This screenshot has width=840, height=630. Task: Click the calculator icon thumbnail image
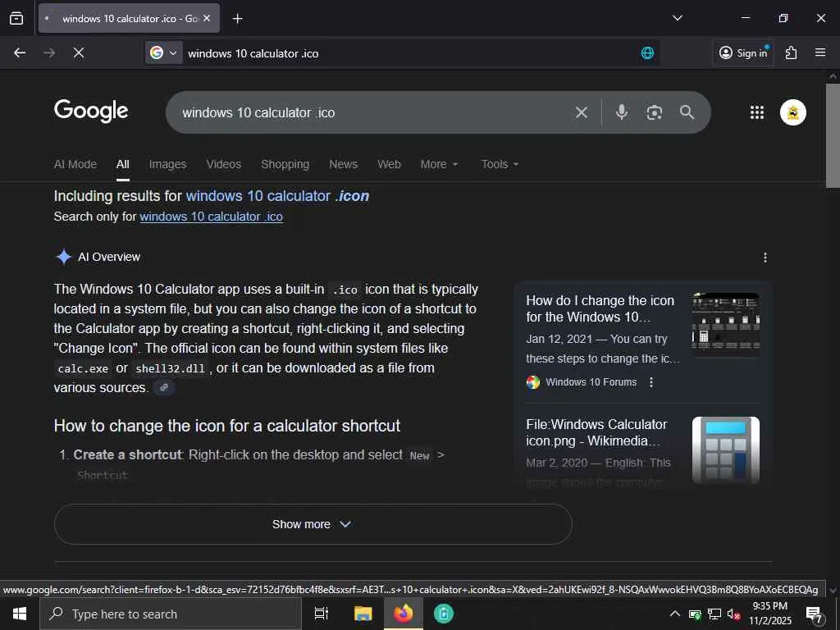click(x=725, y=450)
